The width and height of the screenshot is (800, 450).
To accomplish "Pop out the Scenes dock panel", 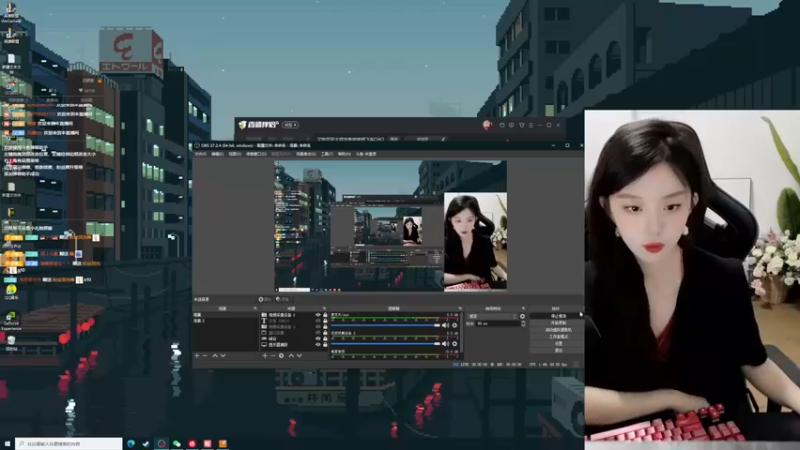I will pyautogui.click(x=255, y=308).
